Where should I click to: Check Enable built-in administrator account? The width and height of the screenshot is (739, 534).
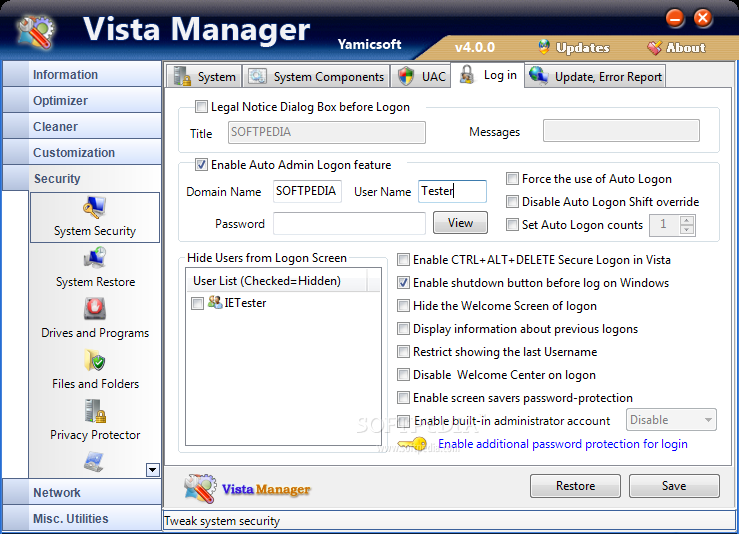click(403, 420)
